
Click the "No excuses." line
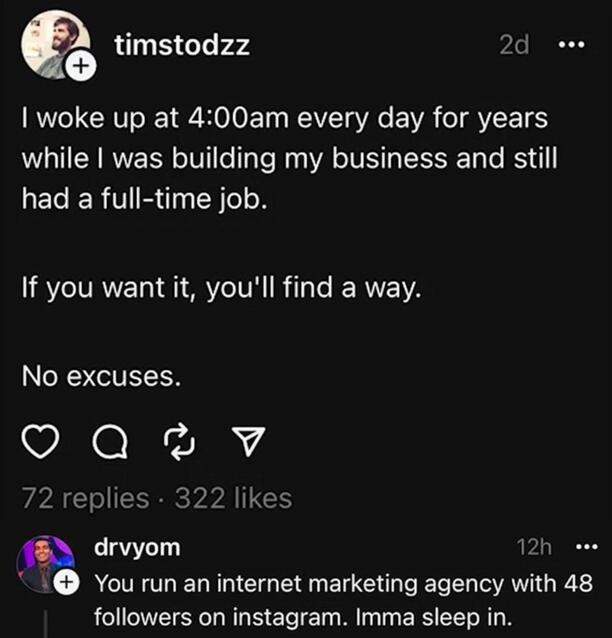coord(102,376)
